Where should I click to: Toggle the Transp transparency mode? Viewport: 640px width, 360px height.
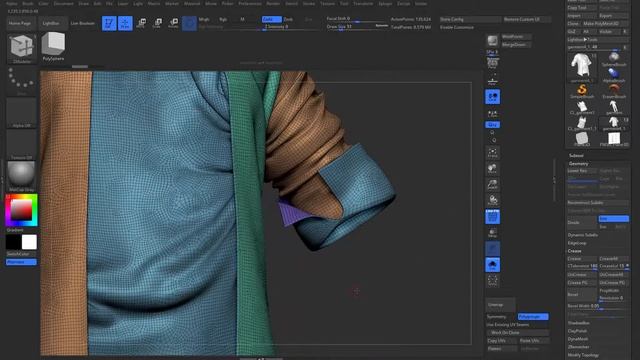tap(493, 233)
